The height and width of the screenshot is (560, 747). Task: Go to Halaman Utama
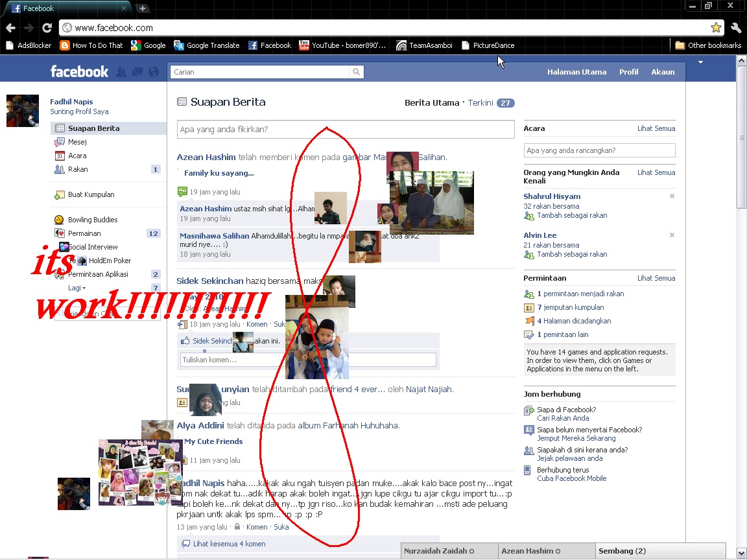click(x=576, y=72)
